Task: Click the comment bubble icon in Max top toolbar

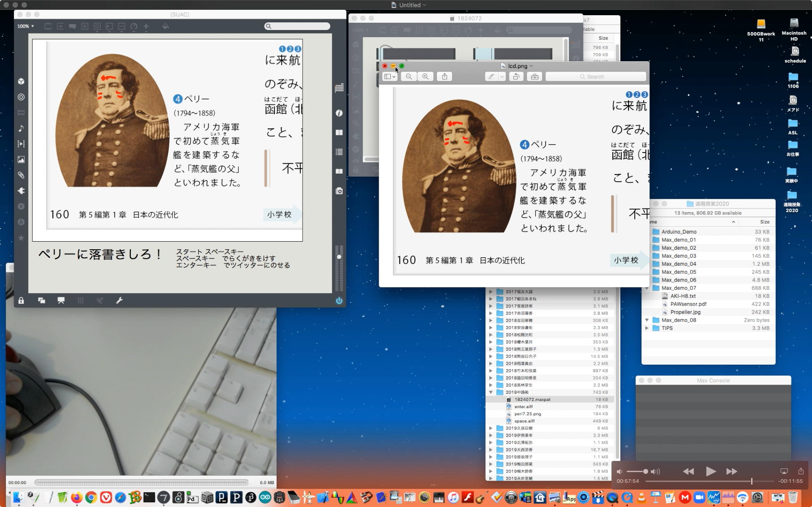Action: (73, 26)
